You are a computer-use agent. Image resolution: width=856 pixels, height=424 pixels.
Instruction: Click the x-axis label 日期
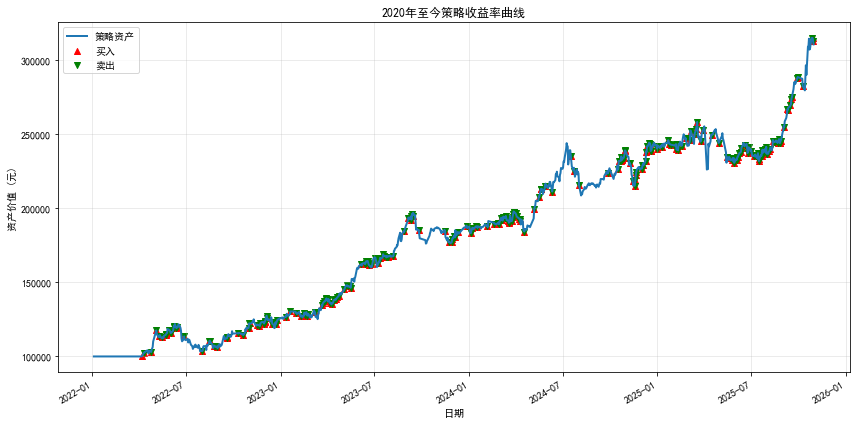tap(453, 413)
